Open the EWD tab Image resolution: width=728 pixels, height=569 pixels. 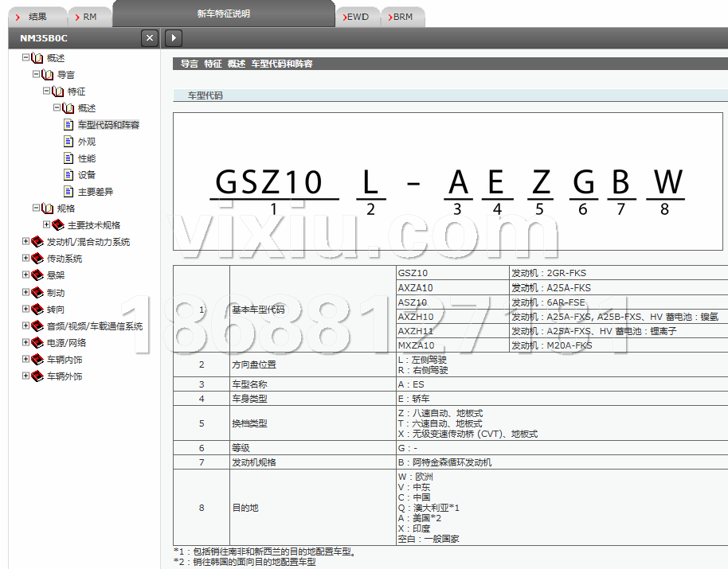[357, 17]
